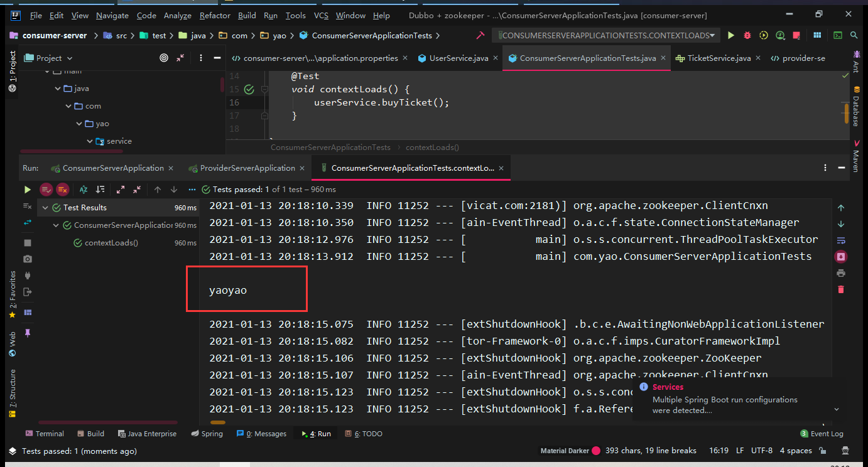Click the gray stop square in Run sidebar
The width and height of the screenshot is (868, 467).
pos(27,242)
